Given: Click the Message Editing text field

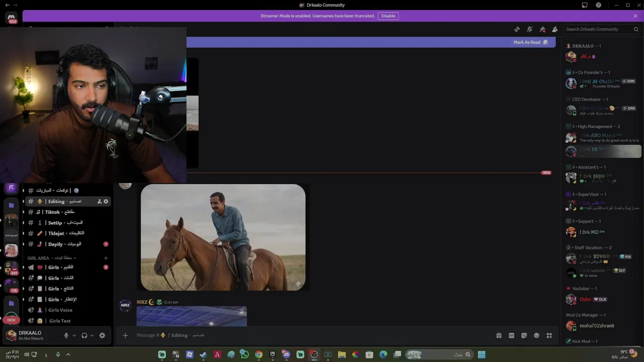Looking at the screenshot, I should tap(312, 335).
